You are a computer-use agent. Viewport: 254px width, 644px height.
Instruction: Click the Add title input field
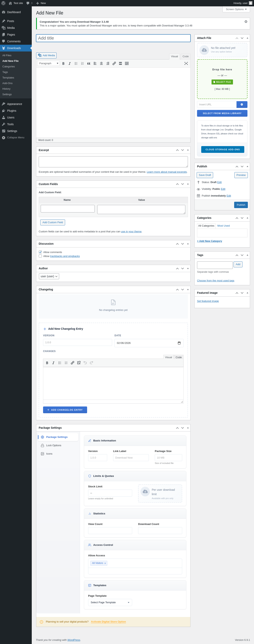[x=113, y=38]
